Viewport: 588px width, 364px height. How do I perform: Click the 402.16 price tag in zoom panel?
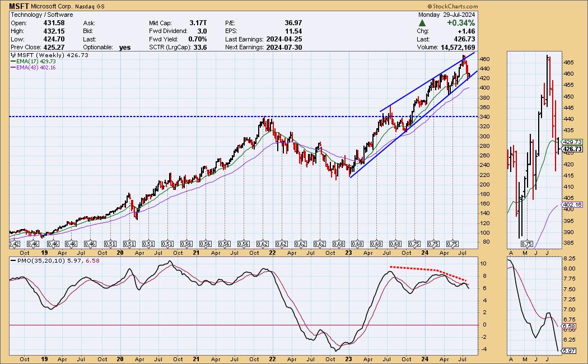point(572,204)
